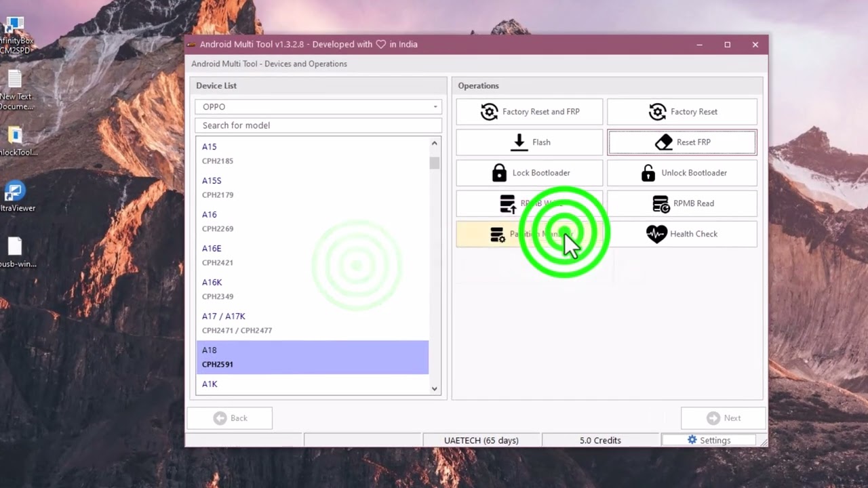Click the 5.0 Credits status entry
This screenshot has height=488, width=868.
(600, 441)
